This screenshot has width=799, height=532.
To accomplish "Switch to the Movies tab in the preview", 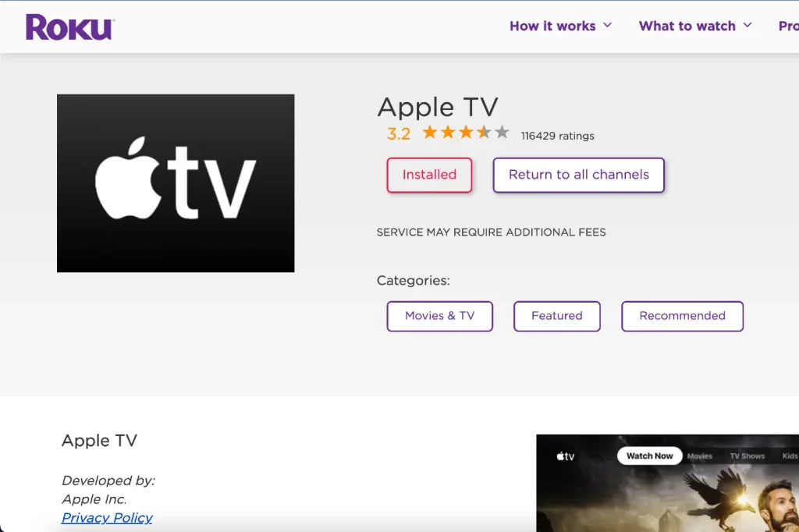I will click(x=699, y=456).
